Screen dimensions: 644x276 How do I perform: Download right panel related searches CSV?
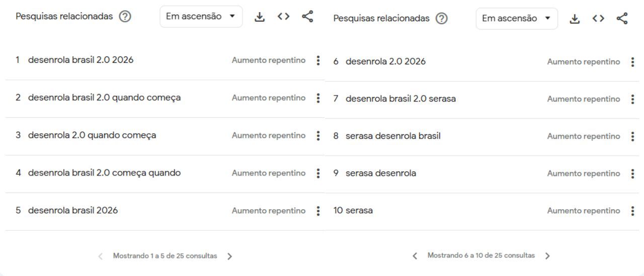[x=575, y=19]
